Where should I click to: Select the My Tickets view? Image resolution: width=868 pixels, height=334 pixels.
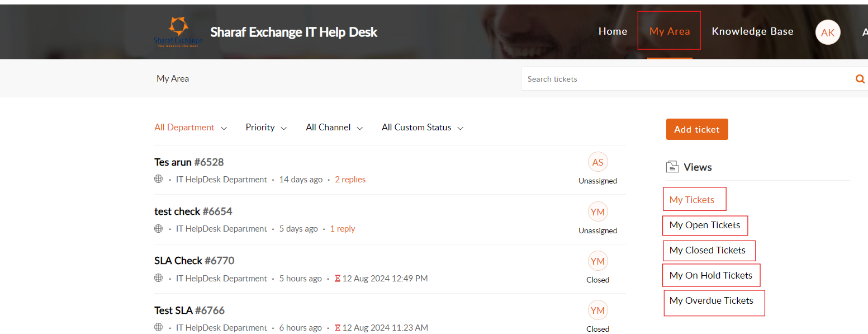(692, 200)
